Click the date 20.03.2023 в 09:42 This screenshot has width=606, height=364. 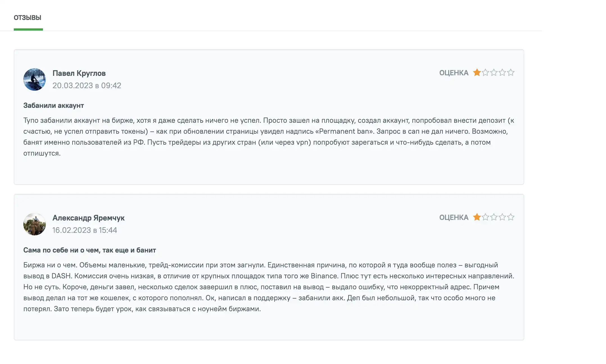(x=87, y=85)
